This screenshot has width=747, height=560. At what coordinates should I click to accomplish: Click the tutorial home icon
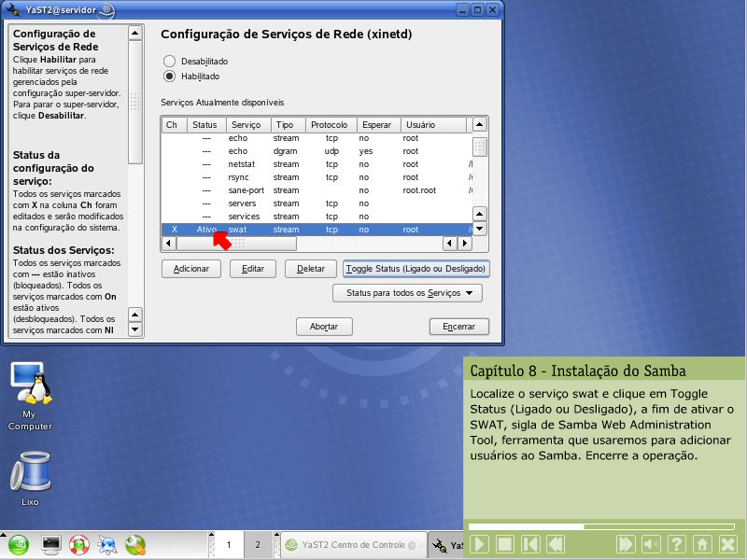(x=703, y=544)
